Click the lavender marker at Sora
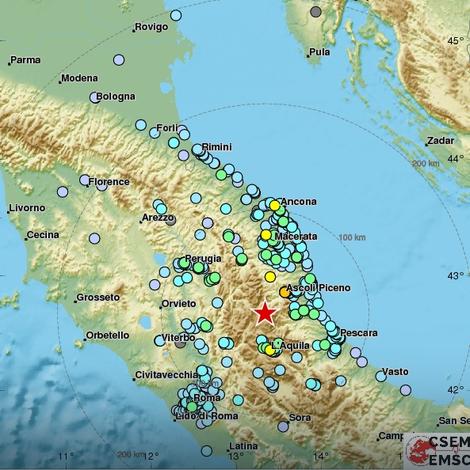470x470 pixels. pos(283,426)
